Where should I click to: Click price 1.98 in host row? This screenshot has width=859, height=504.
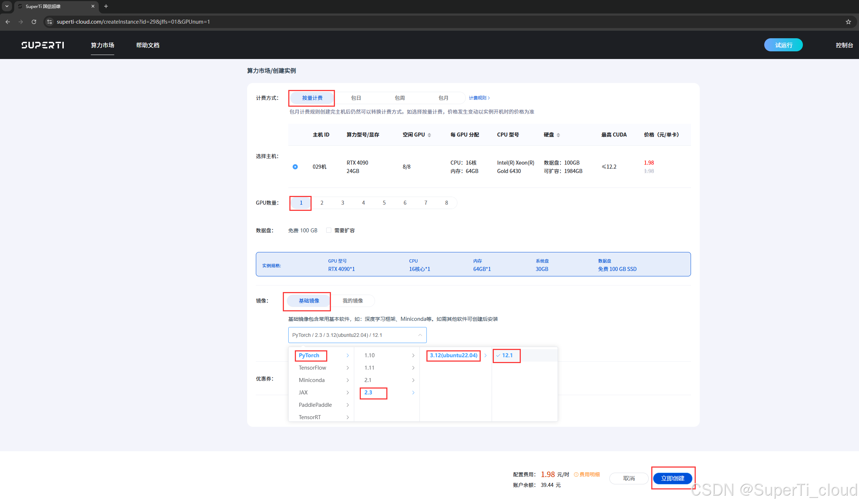coord(649,163)
